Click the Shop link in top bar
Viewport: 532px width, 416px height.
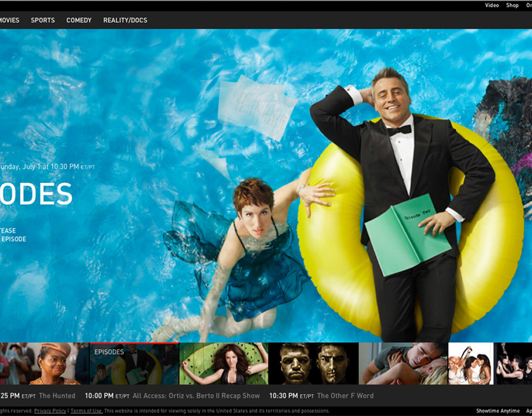[x=512, y=5]
